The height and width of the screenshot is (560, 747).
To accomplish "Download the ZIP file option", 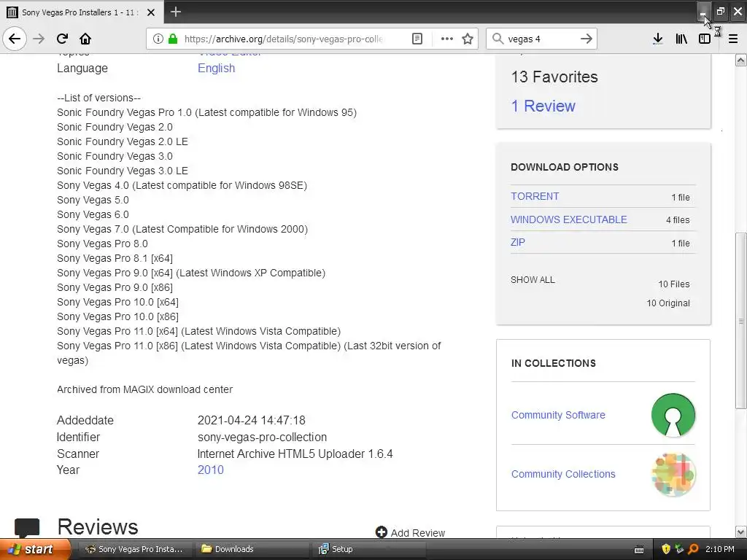I will pos(517,242).
